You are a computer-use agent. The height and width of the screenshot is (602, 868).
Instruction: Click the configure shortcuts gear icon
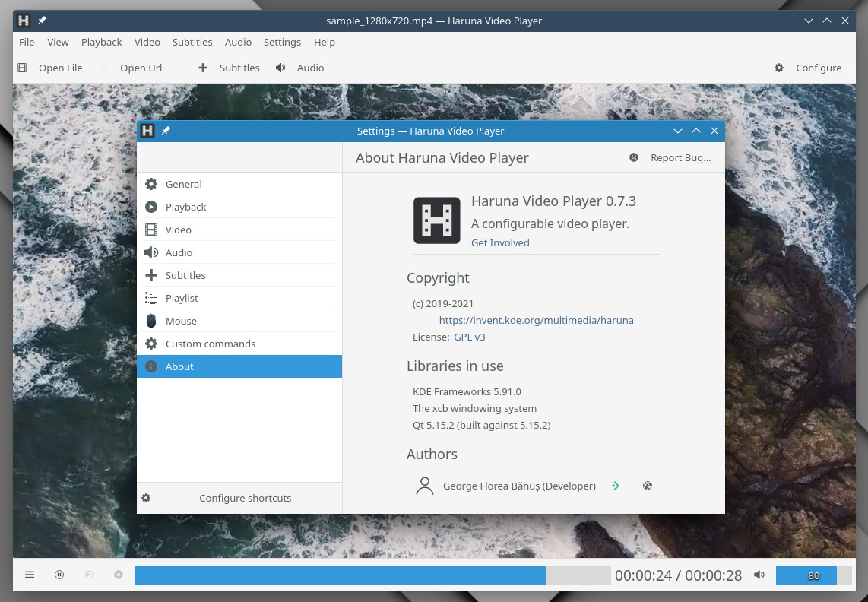click(x=146, y=498)
